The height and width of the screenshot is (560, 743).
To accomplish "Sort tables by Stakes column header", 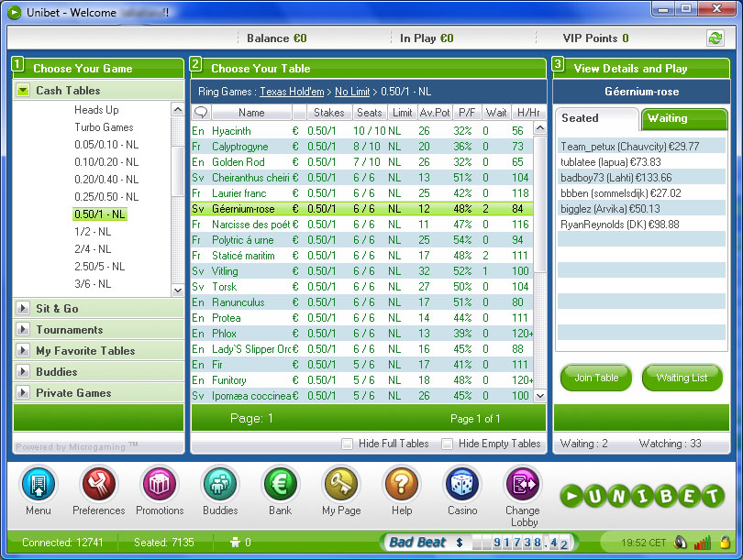I will 329,112.
